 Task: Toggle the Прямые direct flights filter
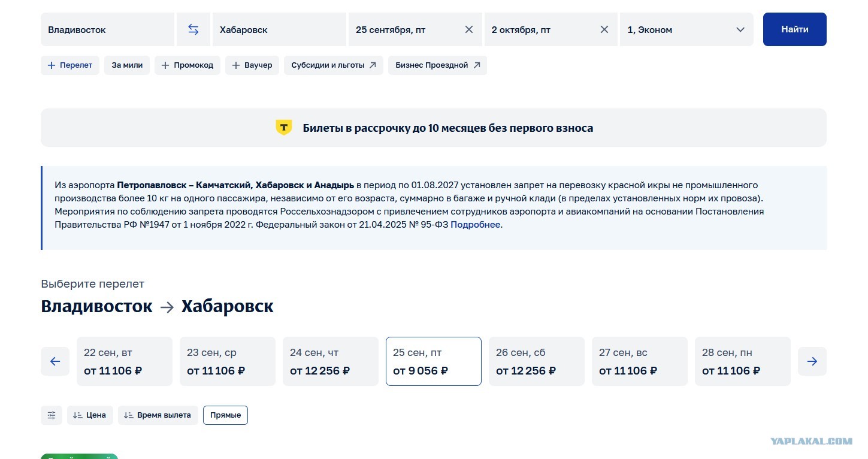225,415
